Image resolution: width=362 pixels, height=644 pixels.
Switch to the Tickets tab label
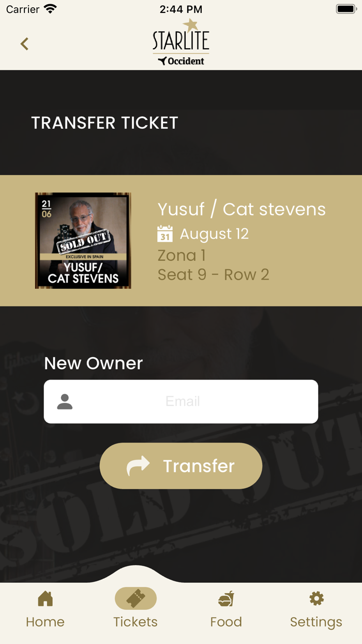pos(135,622)
